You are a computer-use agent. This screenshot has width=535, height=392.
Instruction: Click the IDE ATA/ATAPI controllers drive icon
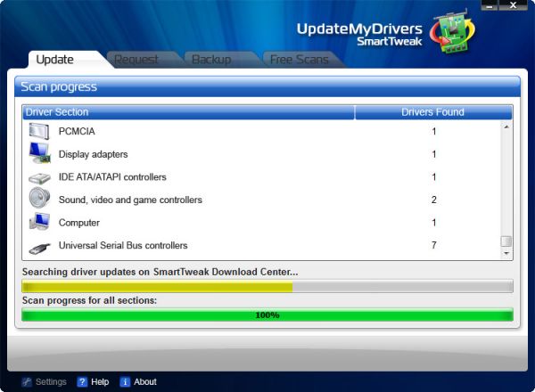click(39, 177)
